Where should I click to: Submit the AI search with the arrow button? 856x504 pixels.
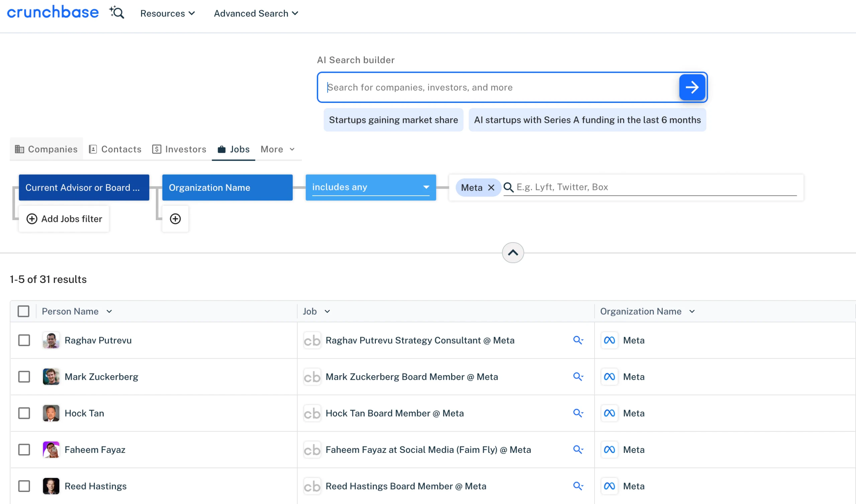point(691,87)
